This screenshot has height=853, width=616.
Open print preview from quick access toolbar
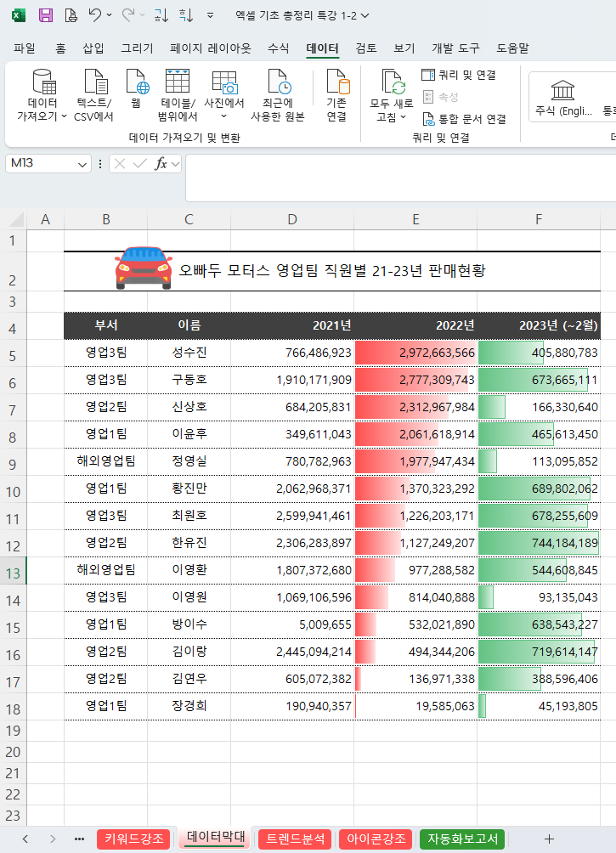coord(71,15)
